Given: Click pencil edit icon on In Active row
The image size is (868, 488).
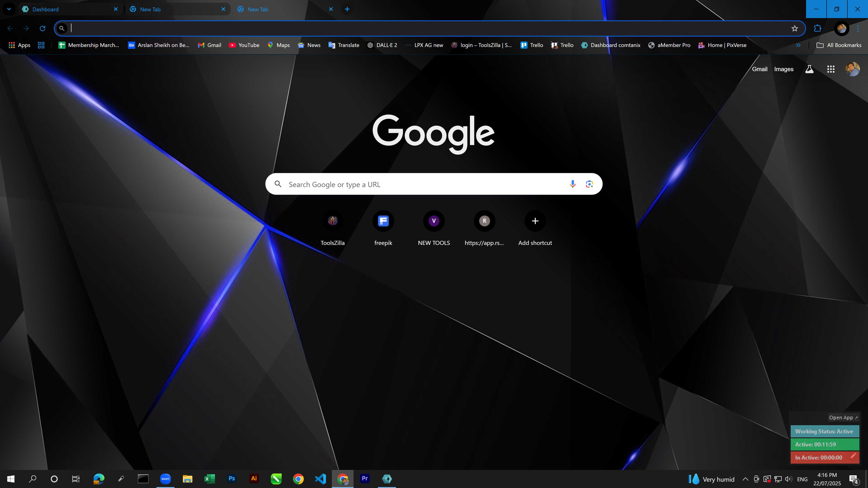Looking at the screenshot, I should tap(854, 455).
